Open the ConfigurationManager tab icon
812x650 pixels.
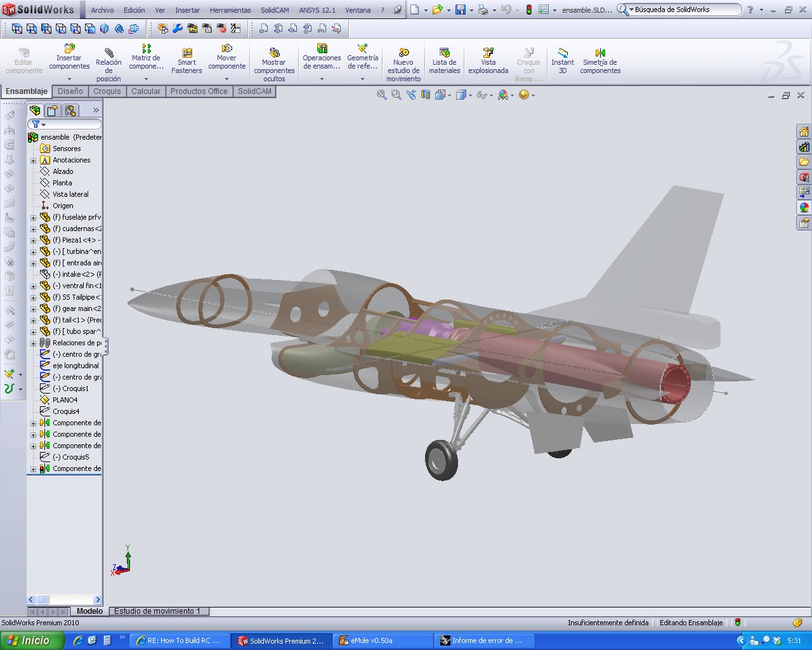pyautogui.click(x=70, y=110)
